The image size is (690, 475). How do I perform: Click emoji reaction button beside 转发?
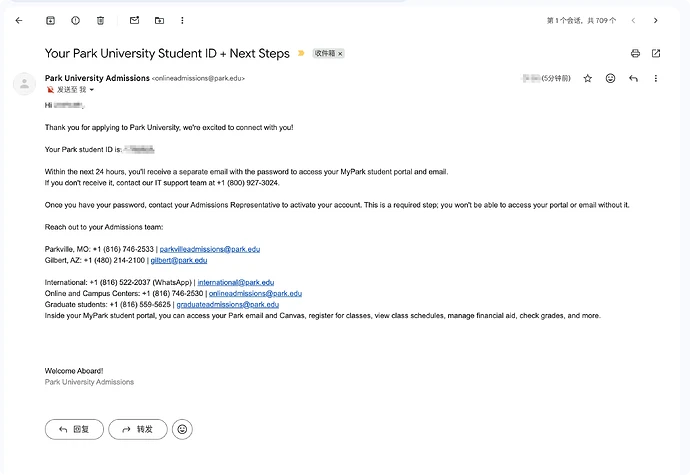click(182, 429)
